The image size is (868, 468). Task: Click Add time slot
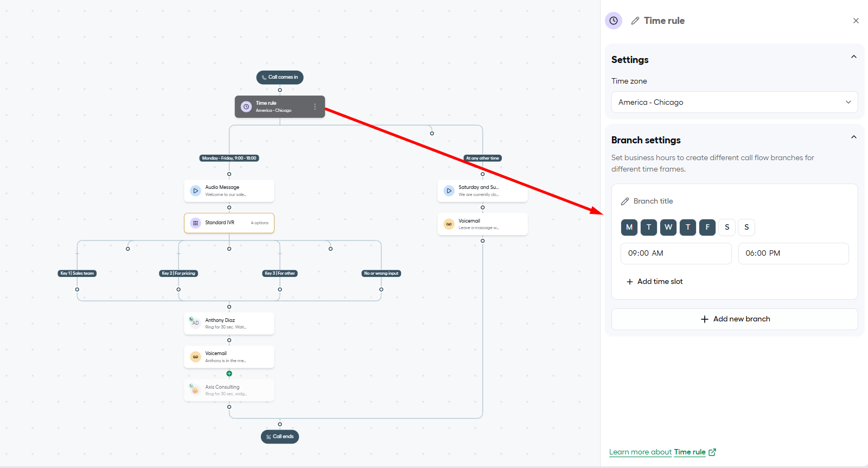point(655,282)
